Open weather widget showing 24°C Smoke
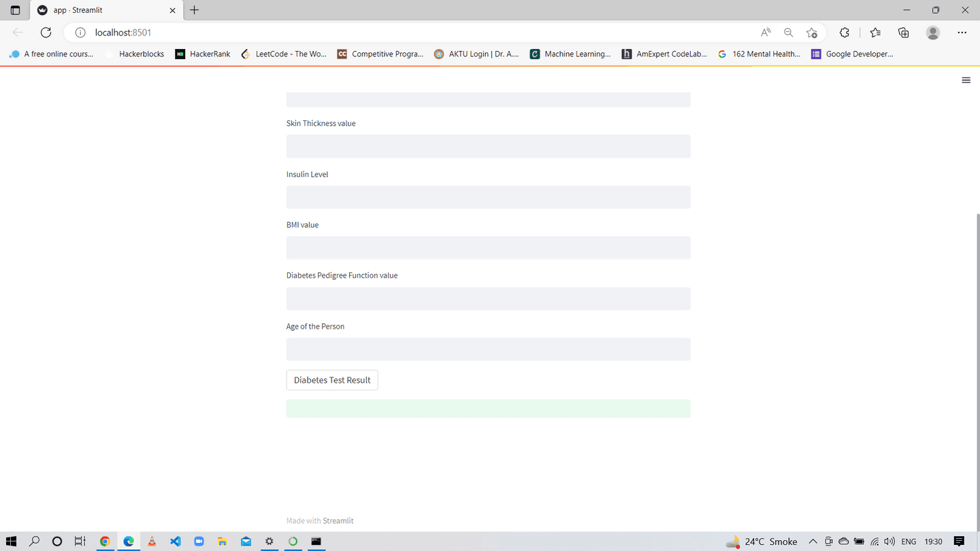 coord(762,541)
